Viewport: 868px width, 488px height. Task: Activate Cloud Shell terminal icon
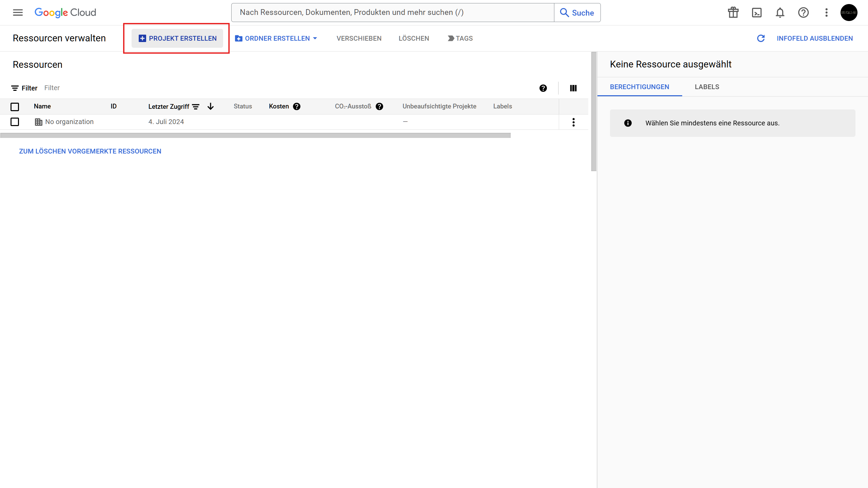[756, 13]
